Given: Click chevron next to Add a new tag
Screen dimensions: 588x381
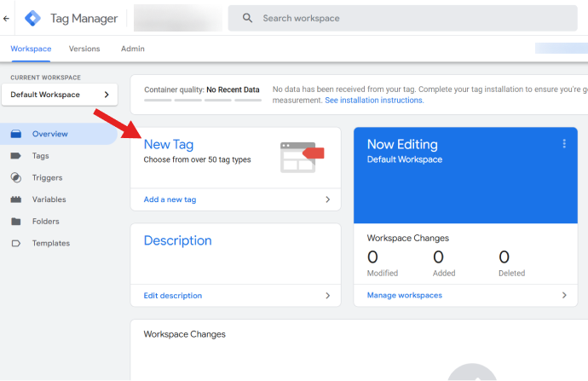Looking at the screenshot, I should pos(328,199).
